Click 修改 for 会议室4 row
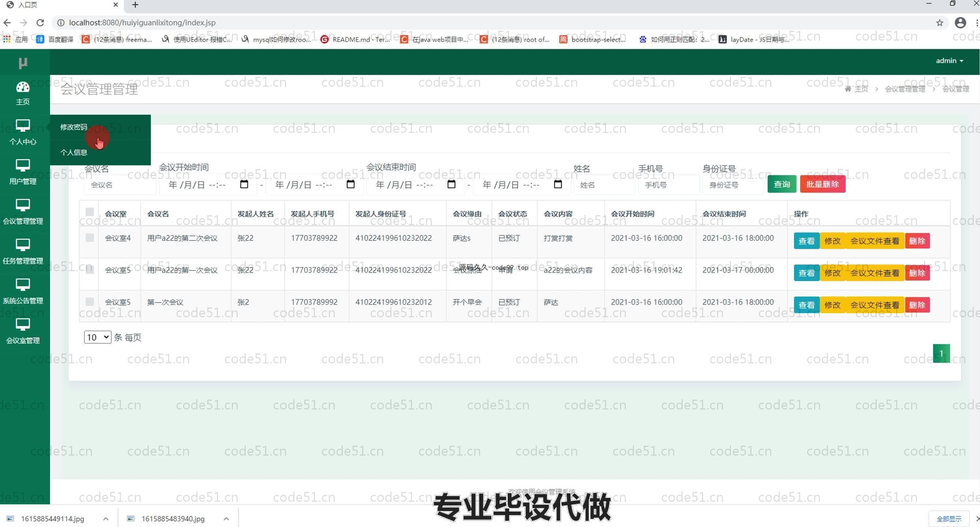Screen dimensions: 980x527 832,241
